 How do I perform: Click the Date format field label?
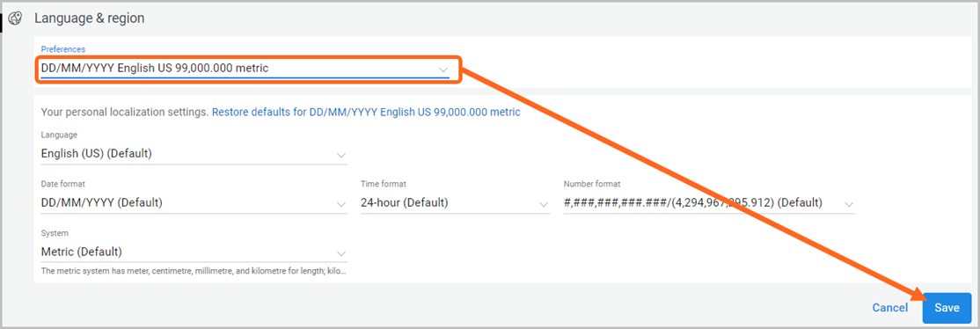coord(62,184)
